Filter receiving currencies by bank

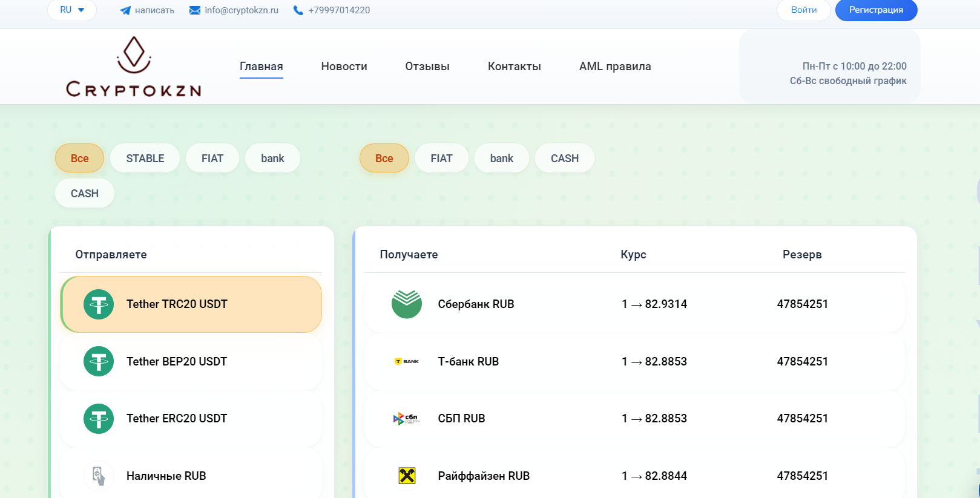click(502, 158)
